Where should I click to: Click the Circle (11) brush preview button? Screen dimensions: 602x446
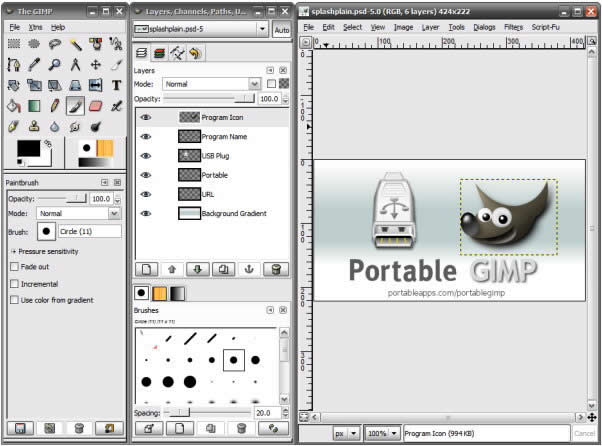tap(46, 231)
